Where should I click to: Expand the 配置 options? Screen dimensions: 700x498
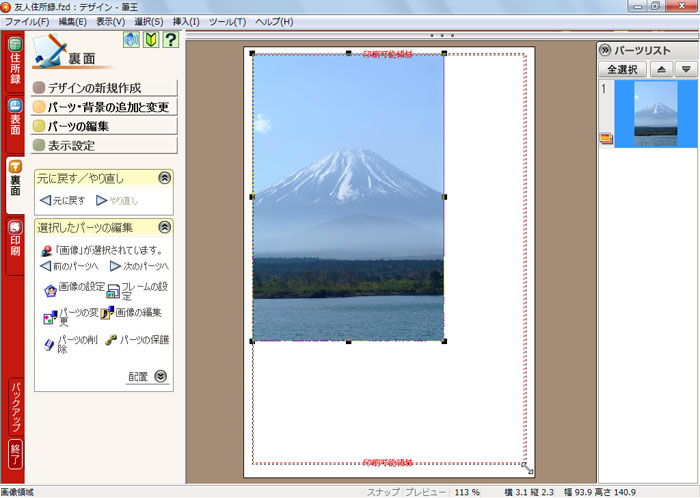click(x=160, y=377)
